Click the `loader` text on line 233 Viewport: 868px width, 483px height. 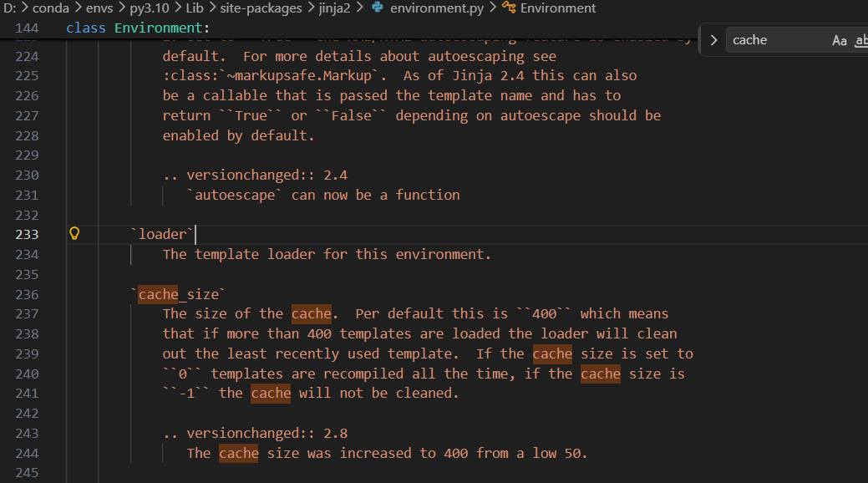coord(162,234)
